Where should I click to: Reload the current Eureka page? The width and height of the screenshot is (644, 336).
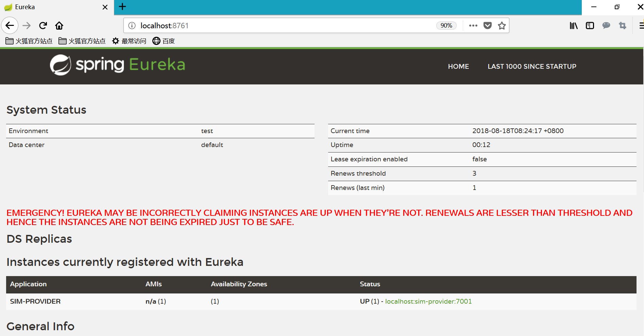[43, 26]
